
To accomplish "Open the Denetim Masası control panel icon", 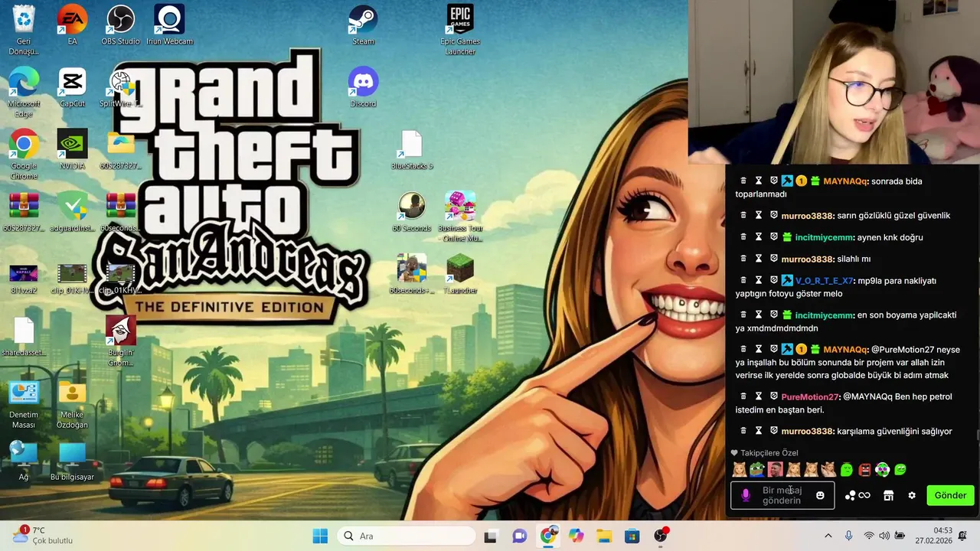I will point(24,404).
